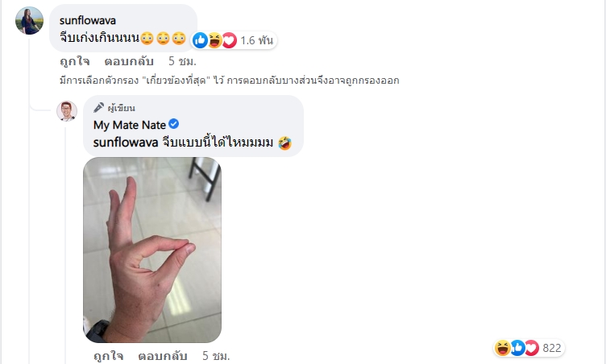Screen dimensions: 606x364
Task: Click the like reaction icon near 822
Action: (517, 348)
